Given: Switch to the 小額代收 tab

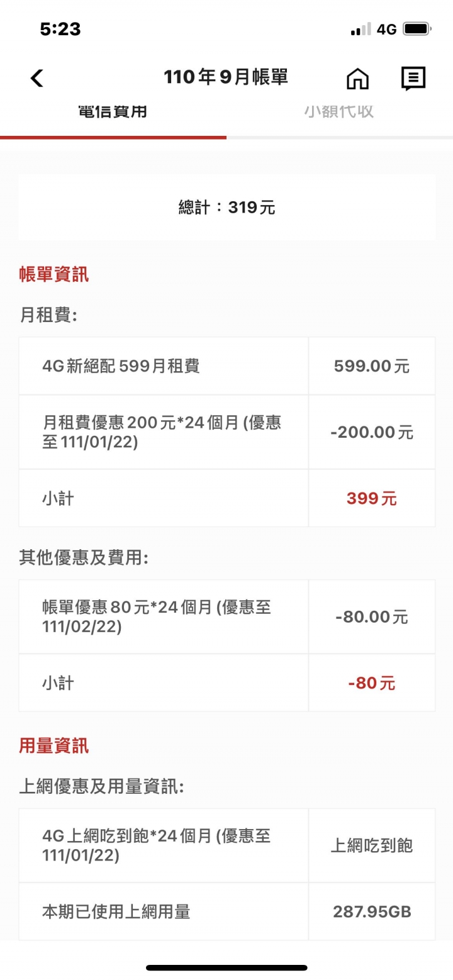Looking at the screenshot, I should tap(340, 112).
